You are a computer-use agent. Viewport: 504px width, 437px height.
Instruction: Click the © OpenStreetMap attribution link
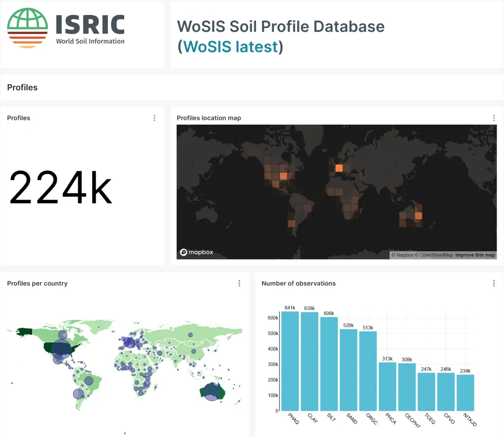tap(434, 255)
